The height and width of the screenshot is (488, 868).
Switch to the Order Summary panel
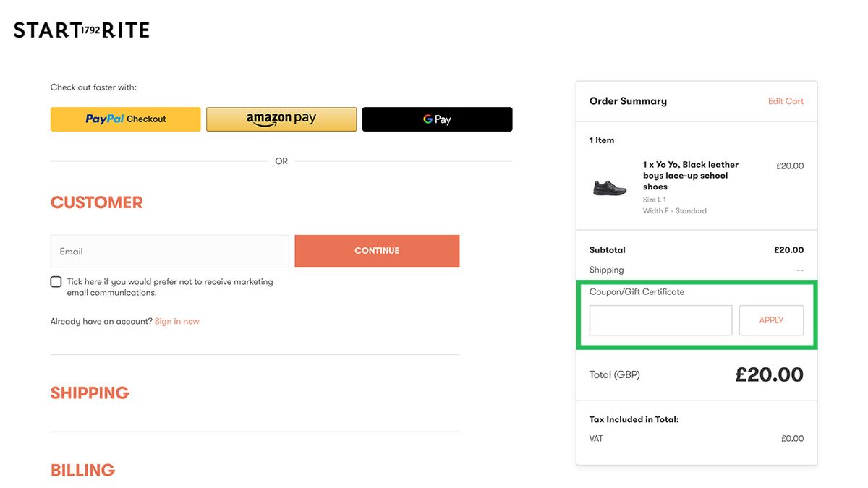(x=628, y=100)
